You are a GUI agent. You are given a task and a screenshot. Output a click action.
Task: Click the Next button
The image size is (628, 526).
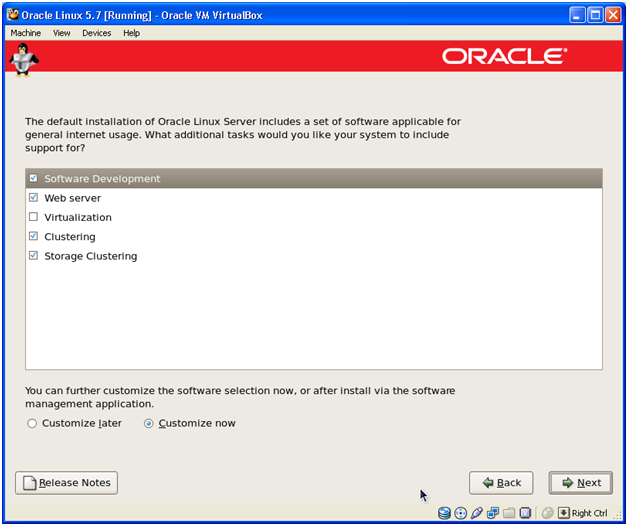pyautogui.click(x=580, y=483)
